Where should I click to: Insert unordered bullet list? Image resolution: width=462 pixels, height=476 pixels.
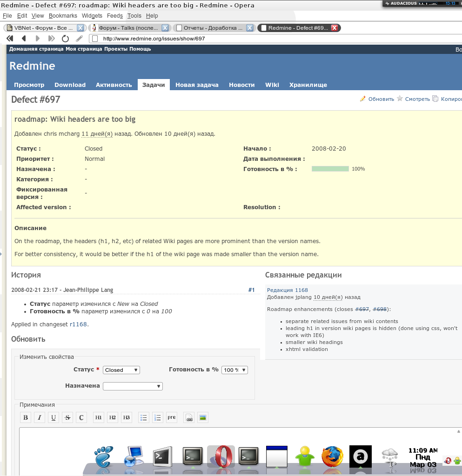(144, 417)
